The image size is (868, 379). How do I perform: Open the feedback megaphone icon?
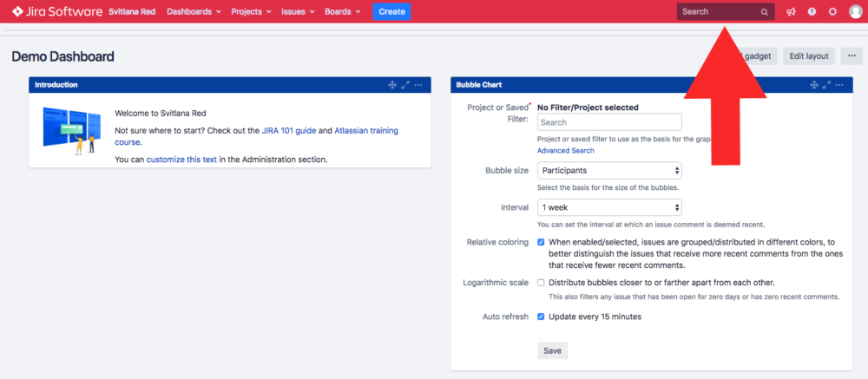pos(791,11)
